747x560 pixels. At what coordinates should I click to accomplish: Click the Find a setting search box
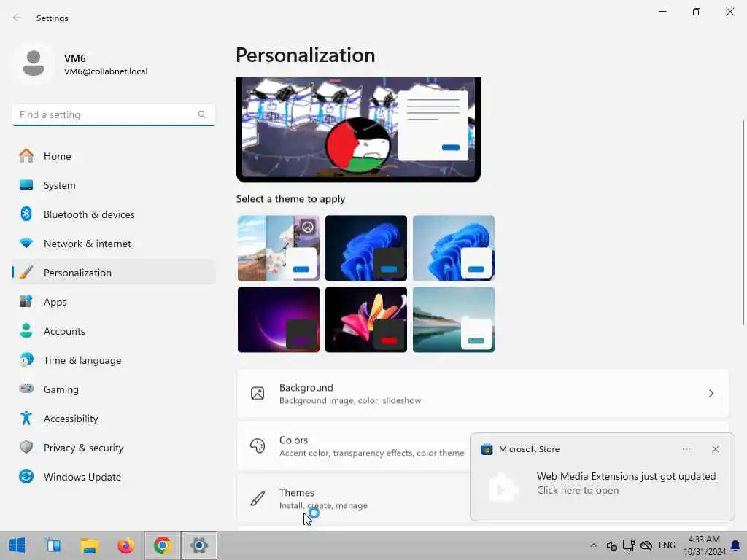[113, 114]
